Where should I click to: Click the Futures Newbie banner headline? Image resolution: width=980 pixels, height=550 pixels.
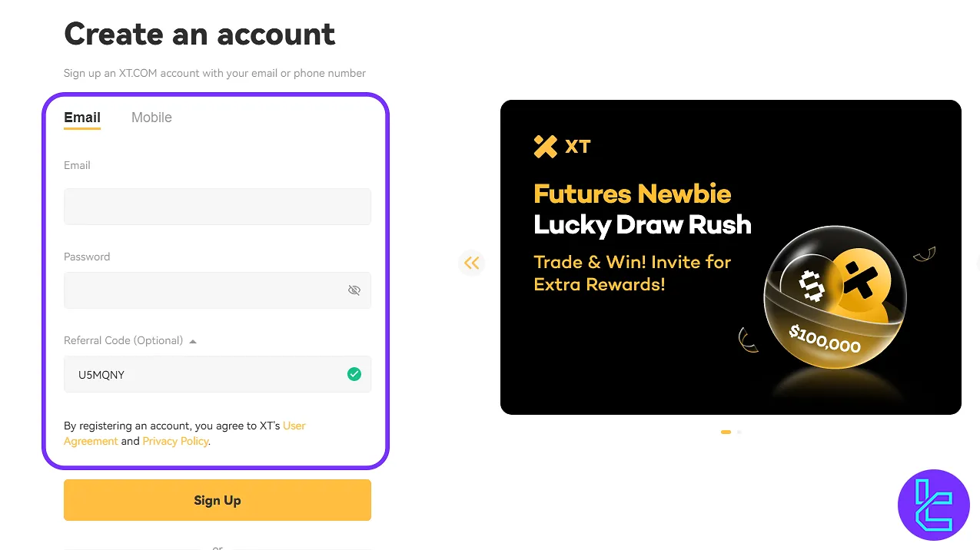pyautogui.click(x=632, y=194)
